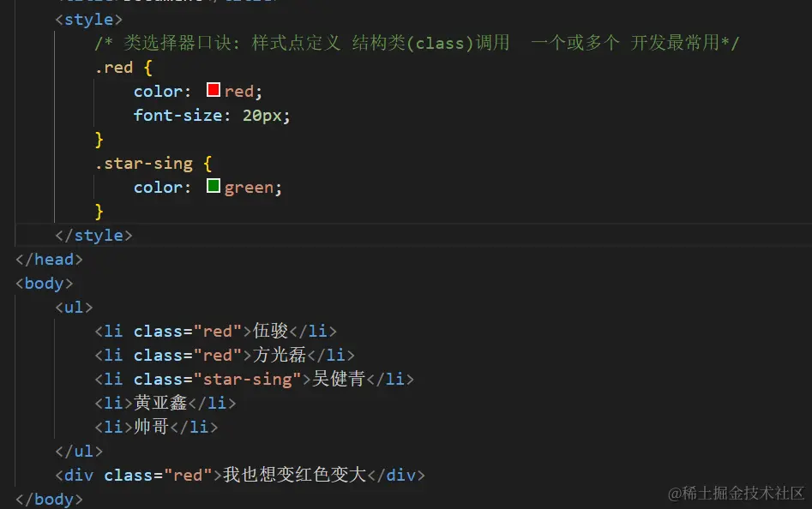Click the opening style tag
Image resolution: width=812 pixels, height=509 pixels.
(x=88, y=19)
